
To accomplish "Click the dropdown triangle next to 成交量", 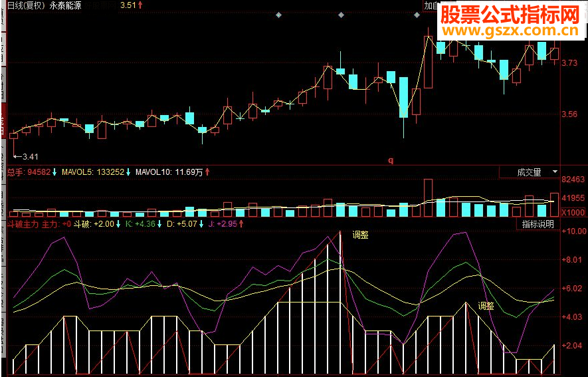I will point(555,172).
